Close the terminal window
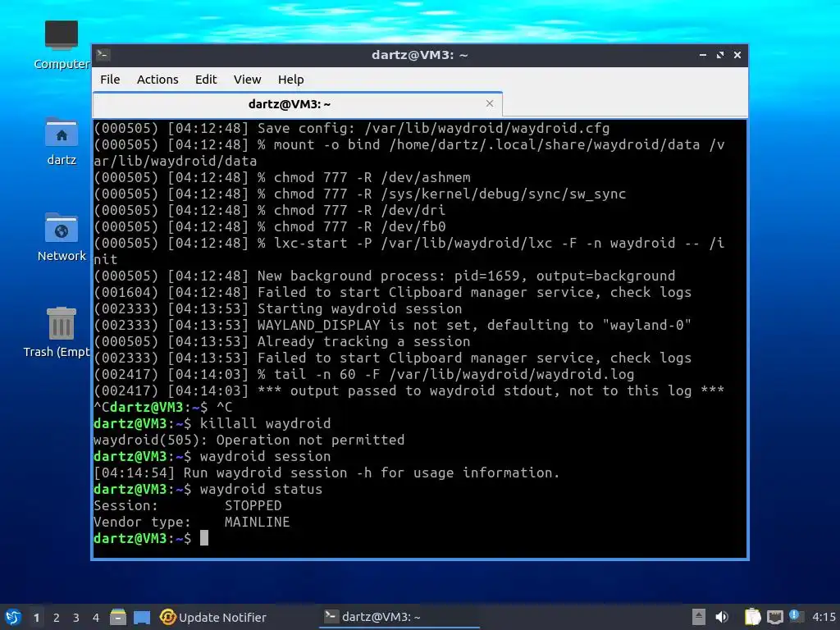The width and height of the screenshot is (840, 630). (737, 55)
